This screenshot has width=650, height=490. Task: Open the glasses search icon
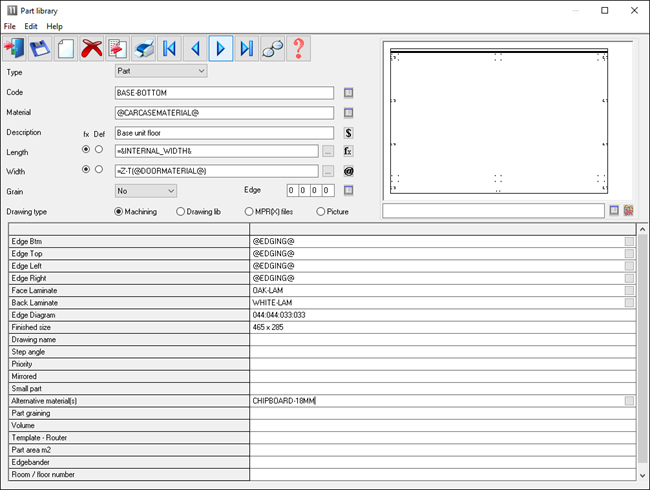(x=272, y=48)
